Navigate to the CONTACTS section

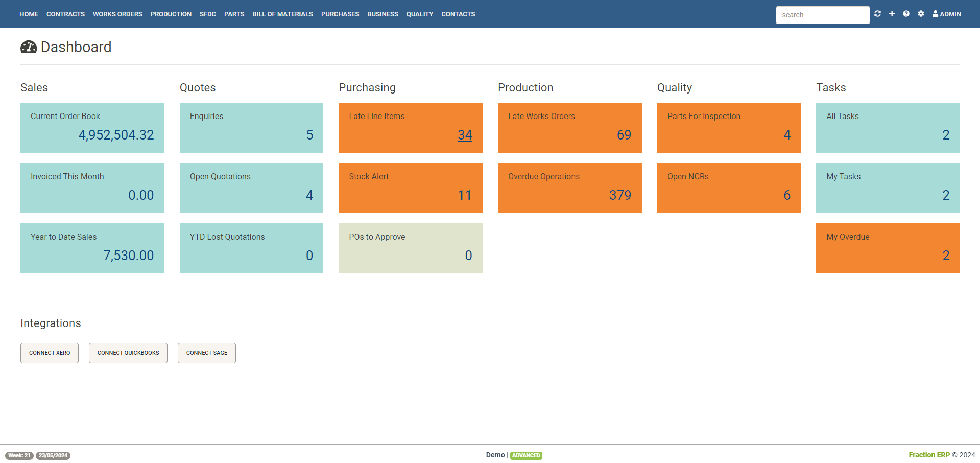coord(458,14)
